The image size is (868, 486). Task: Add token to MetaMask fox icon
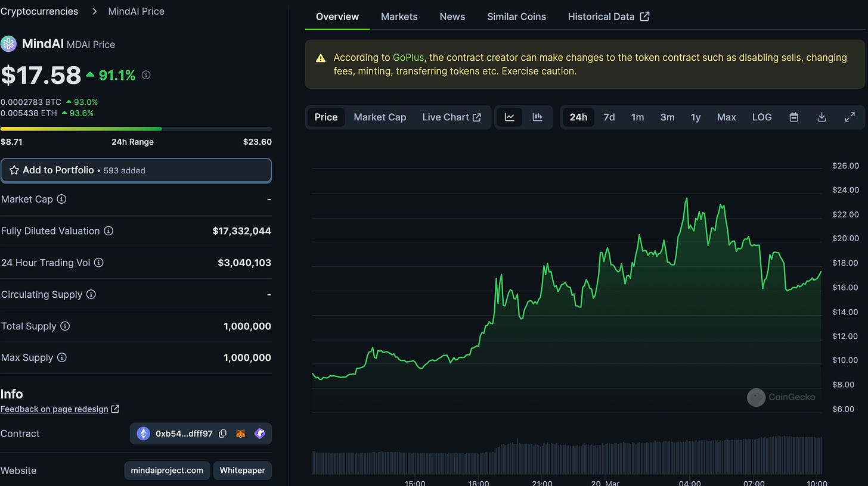[240, 434]
